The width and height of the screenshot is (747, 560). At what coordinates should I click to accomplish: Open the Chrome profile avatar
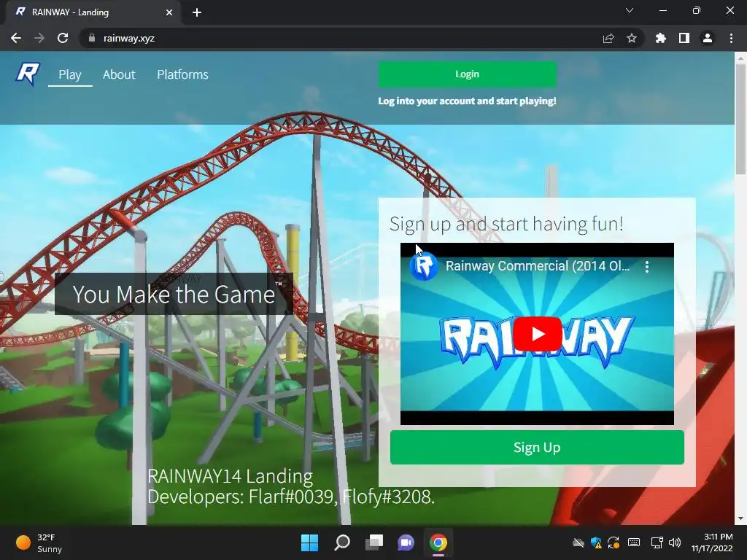[x=708, y=38]
